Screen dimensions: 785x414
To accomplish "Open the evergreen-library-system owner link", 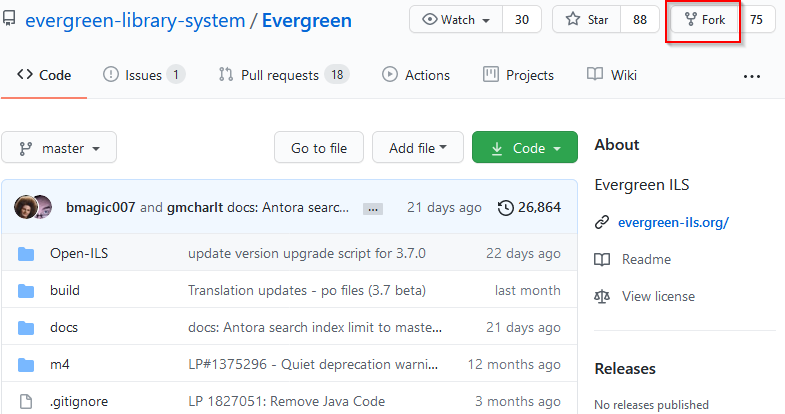I will click(135, 21).
